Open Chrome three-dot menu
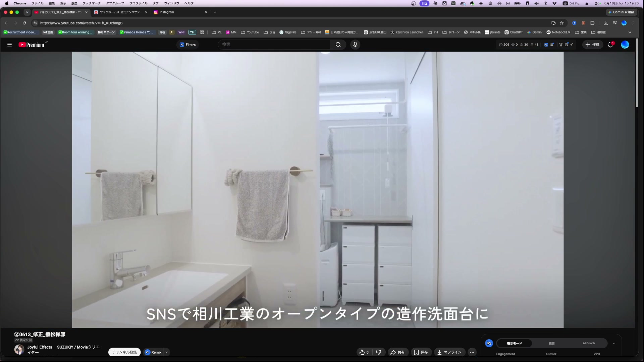The image size is (644, 362). pos(633,23)
